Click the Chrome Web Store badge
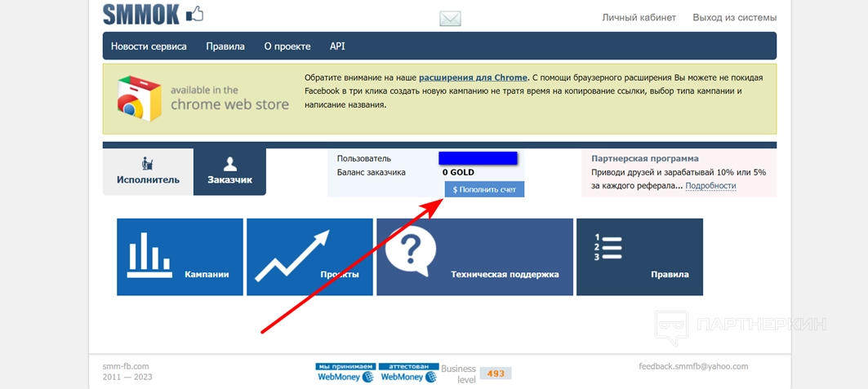Image resolution: width=868 pixels, height=389 pixels. click(203, 99)
